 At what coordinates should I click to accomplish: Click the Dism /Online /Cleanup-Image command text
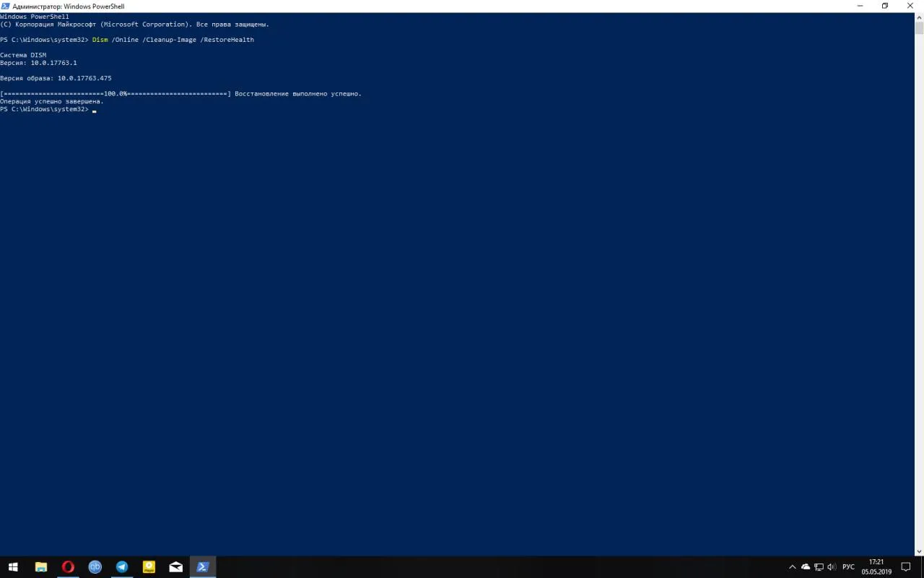(173, 40)
